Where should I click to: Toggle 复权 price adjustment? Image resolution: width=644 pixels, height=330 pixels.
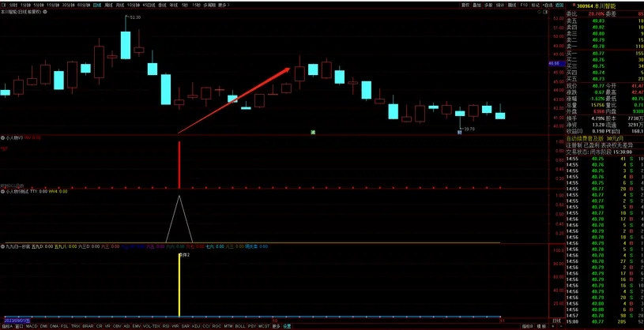465,5
